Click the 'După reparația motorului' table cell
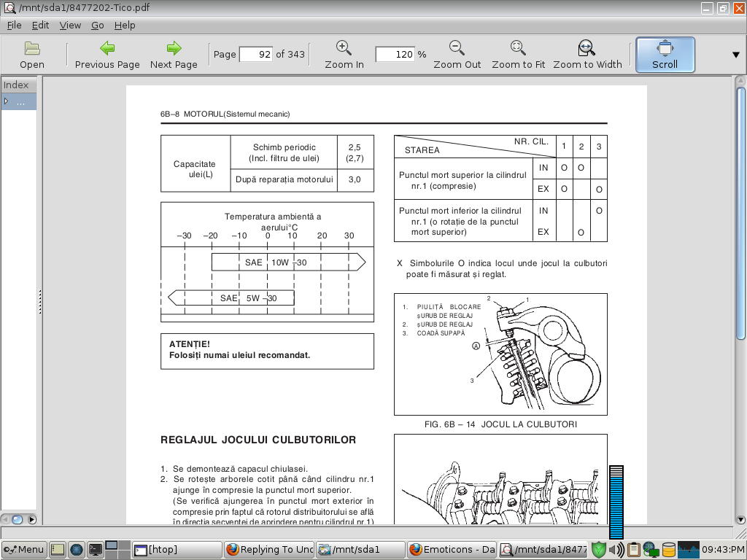Screen dimensions: 747x560 (284, 179)
